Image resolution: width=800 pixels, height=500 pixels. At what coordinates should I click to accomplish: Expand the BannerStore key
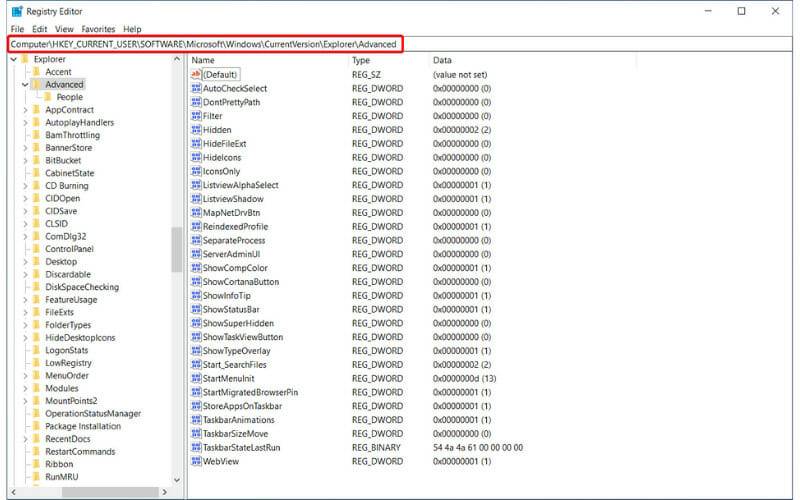coord(25,147)
